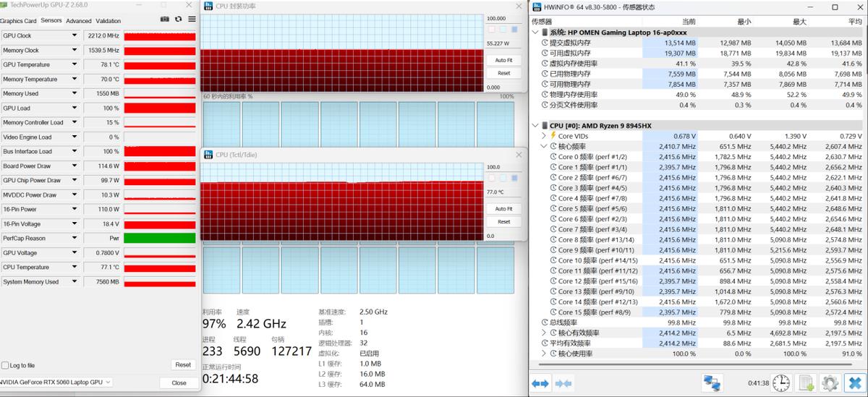Image resolution: width=868 pixels, height=397 pixels.
Task: Switch to the Graphics Card tab
Action: 19,21
